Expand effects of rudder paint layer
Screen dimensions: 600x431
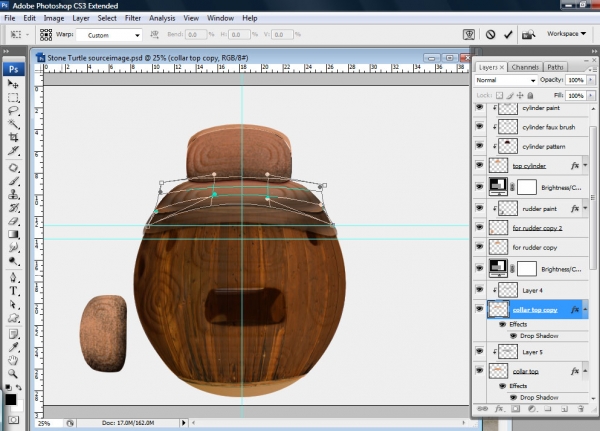coord(585,209)
